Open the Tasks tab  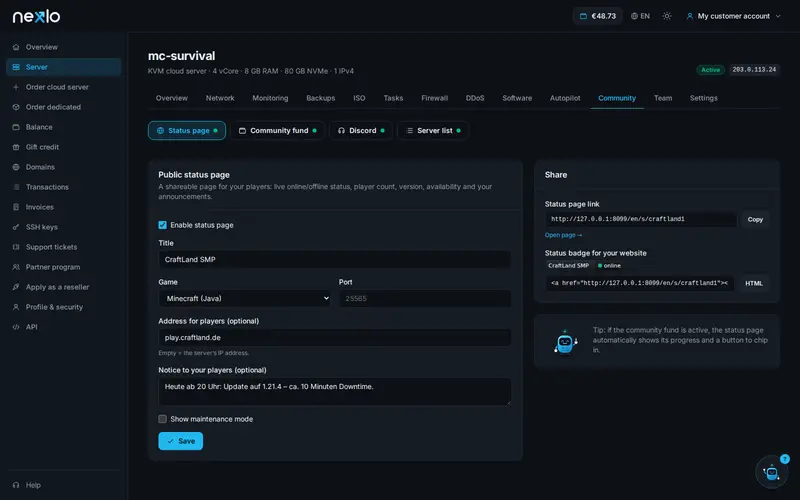[393, 98]
